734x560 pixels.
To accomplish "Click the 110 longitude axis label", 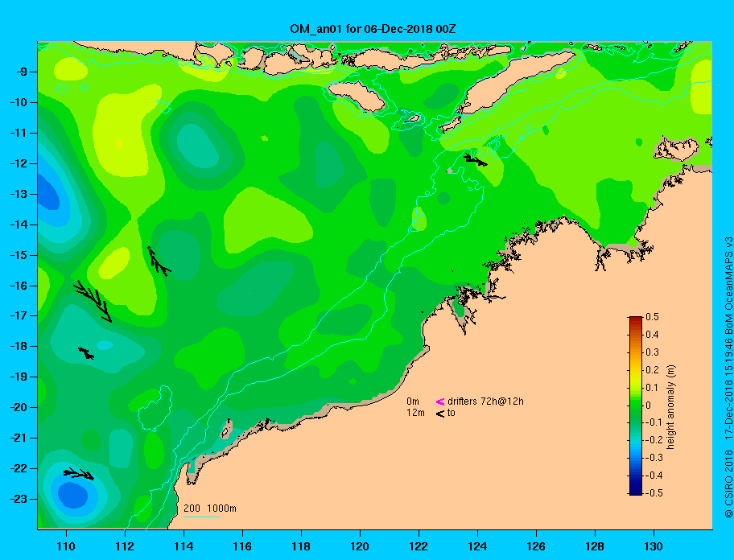I will point(66,546).
